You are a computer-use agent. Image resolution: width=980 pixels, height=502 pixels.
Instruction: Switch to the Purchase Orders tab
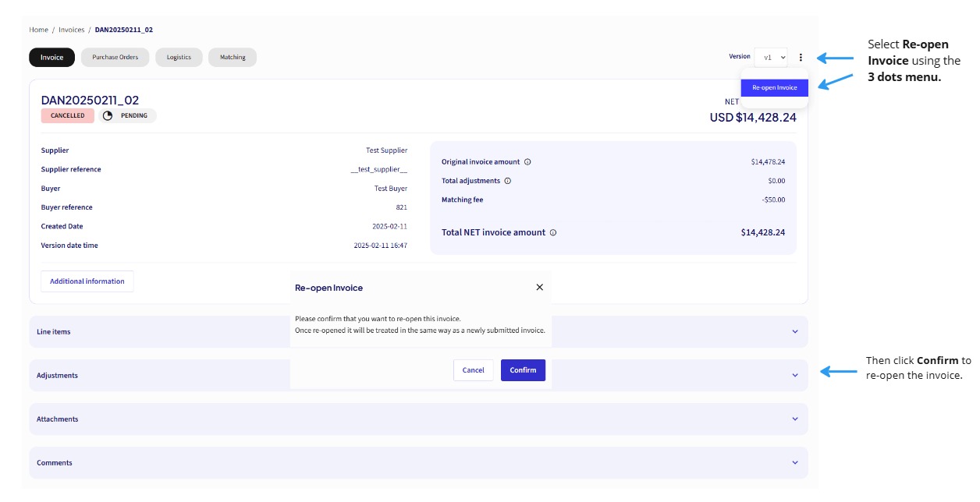tap(115, 57)
